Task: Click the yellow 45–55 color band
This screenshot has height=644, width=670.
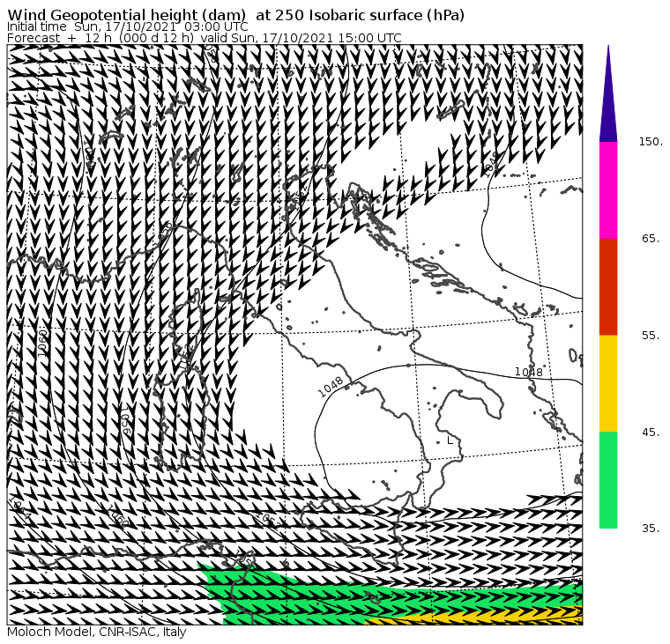Action: (608, 383)
